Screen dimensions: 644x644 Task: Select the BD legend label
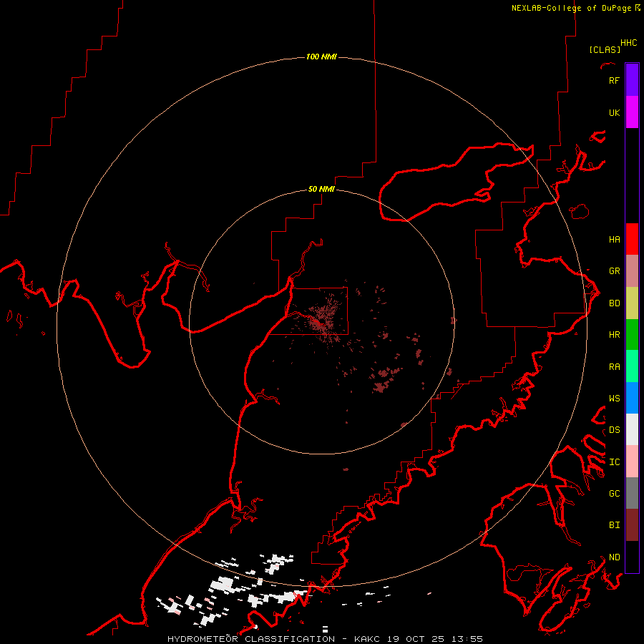pyautogui.click(x=614, y=303)
